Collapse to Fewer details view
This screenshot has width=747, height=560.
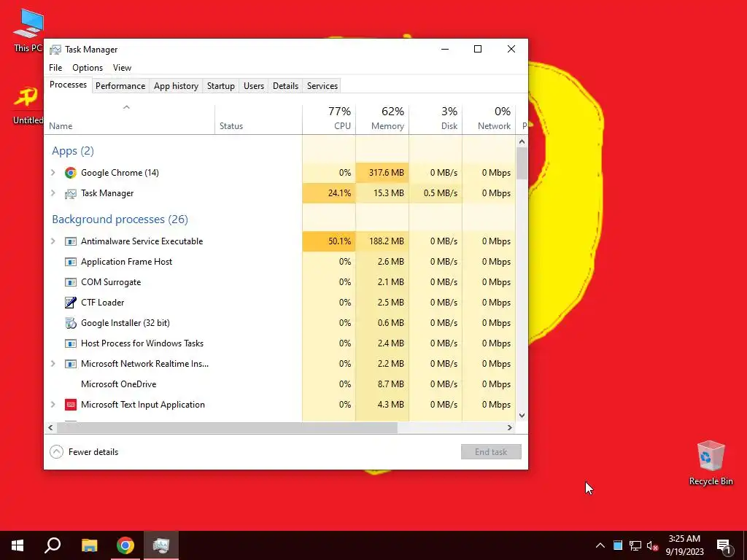coord(84,452)
